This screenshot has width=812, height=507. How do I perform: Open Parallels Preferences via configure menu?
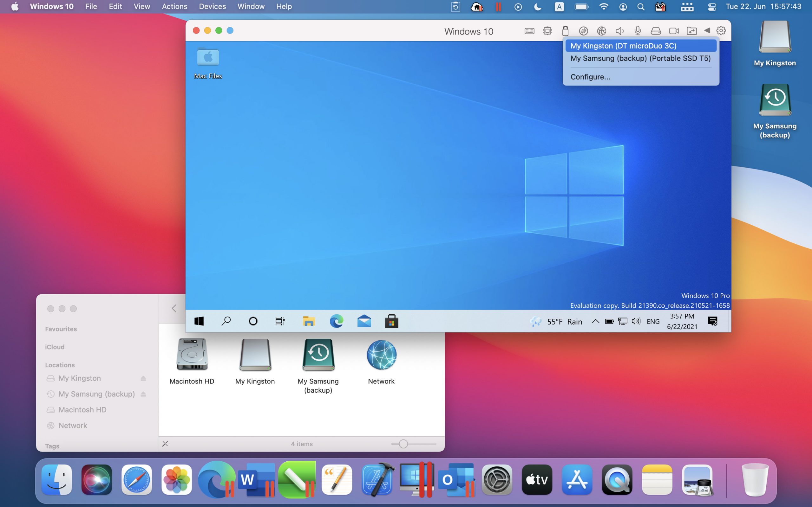tap(590, 76)
